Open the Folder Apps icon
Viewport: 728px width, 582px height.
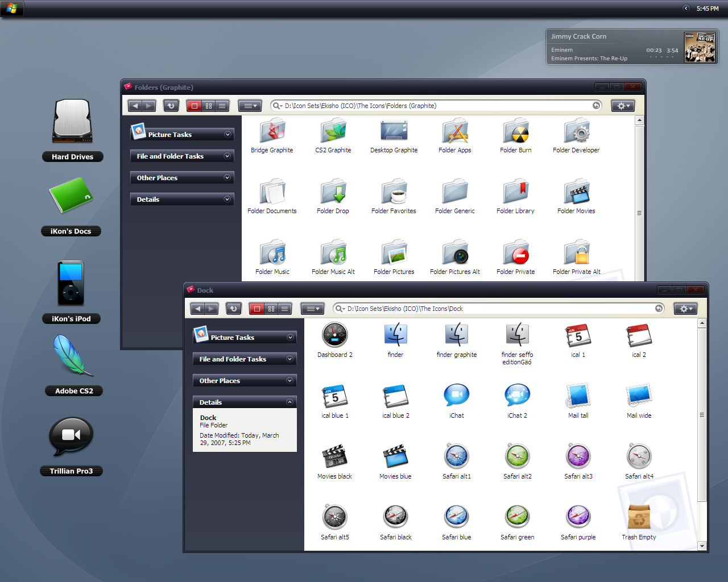tap(455, 131)
